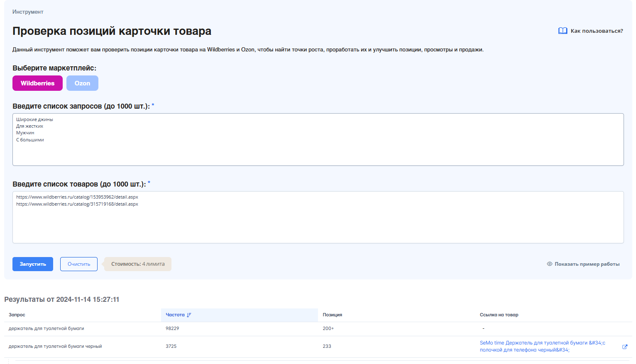Click the sort icon in Частота column
636x364 pixels.
[189, 315]
